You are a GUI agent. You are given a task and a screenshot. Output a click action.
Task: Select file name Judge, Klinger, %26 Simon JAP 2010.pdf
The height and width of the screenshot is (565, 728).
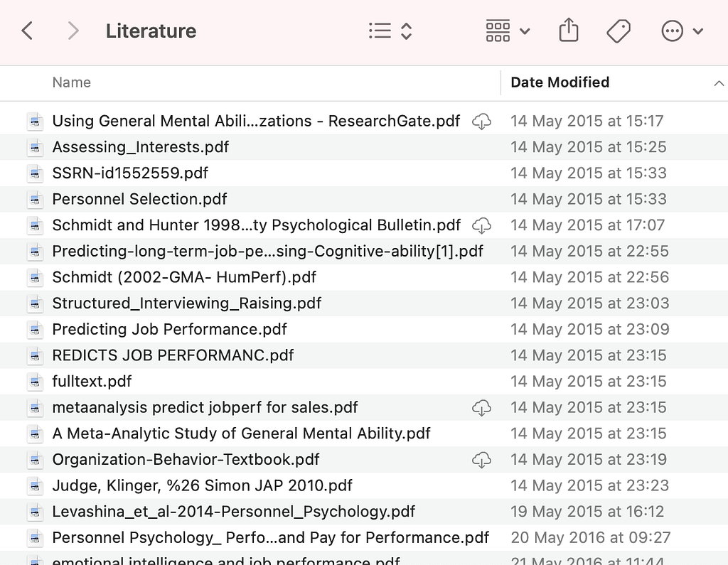(x=202, y=485)
